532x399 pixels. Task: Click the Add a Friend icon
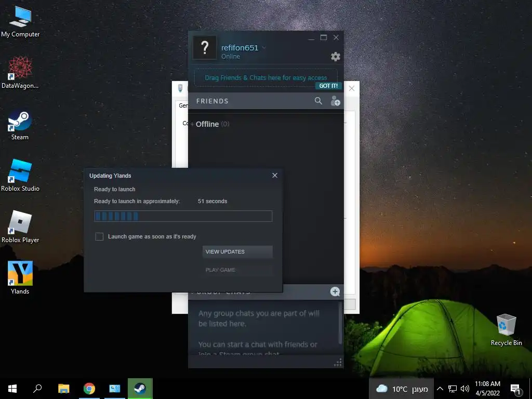click(x=335, y=101)
